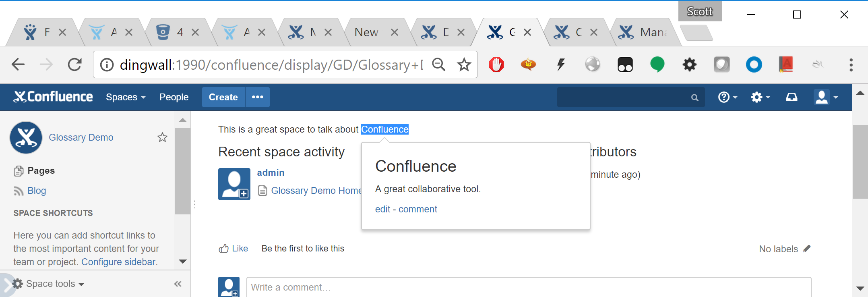The width and height of the screenshot is (868, 297).
Task: Open the notifications tray icon
Action: 792,97
